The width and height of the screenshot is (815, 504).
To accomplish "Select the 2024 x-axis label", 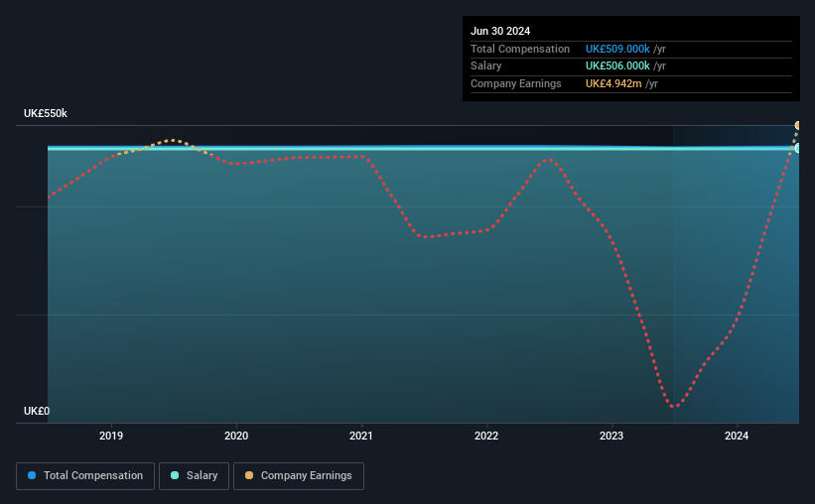I will (x=737, y=436).
